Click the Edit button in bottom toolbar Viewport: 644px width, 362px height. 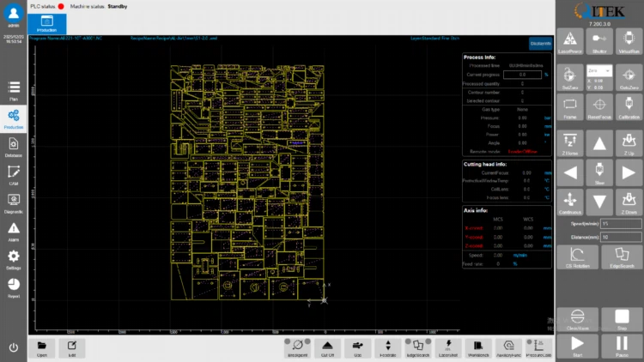72,348
